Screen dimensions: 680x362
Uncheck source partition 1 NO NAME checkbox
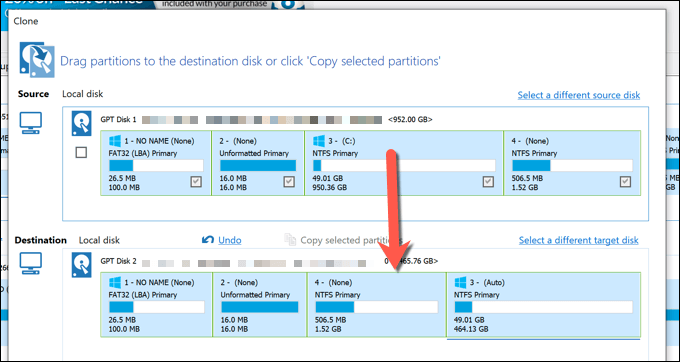pos(196,182)
